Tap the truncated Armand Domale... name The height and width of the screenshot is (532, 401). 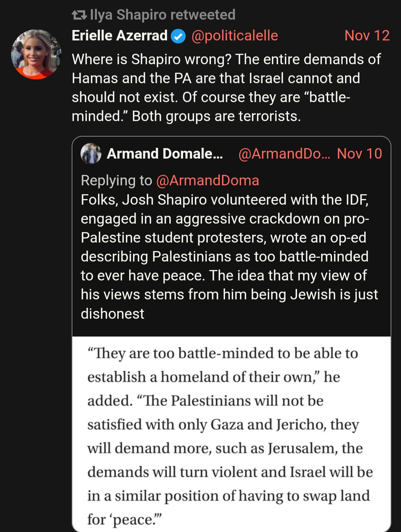pyautogui.click(x=165, y=153)
